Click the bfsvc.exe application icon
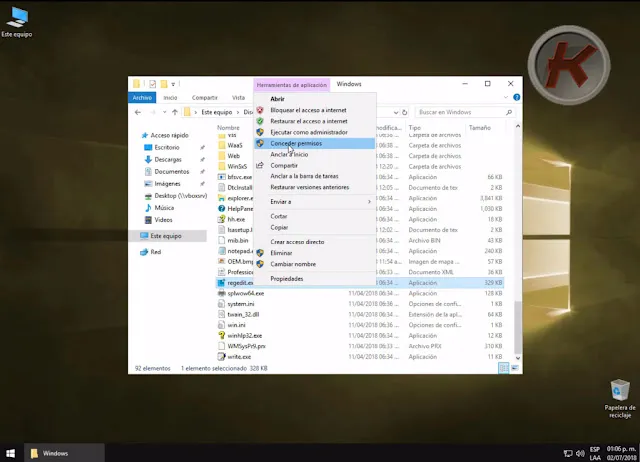This screenshot has width=640, height=462. [221, 177]
